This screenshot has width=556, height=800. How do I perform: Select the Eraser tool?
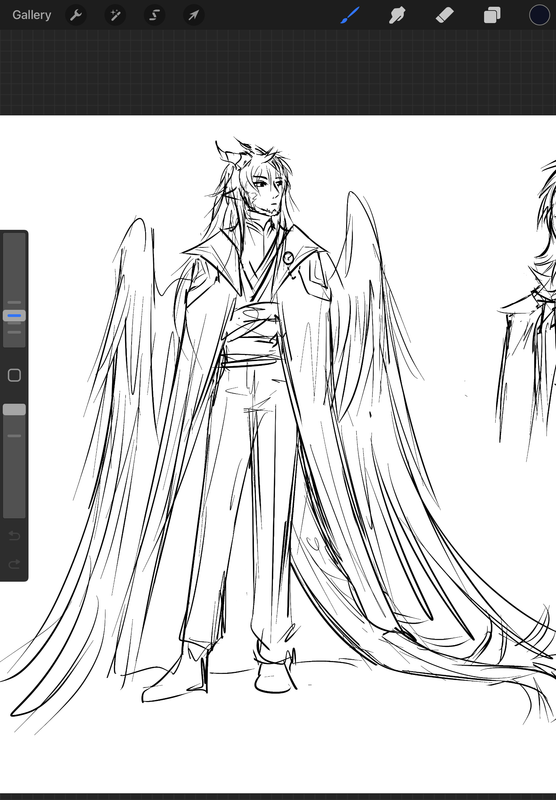click(444, 15)
